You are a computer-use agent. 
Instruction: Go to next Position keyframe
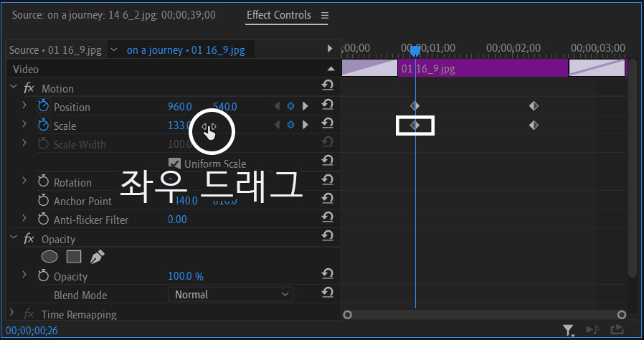pyautogui.click(x=306, y=106)
